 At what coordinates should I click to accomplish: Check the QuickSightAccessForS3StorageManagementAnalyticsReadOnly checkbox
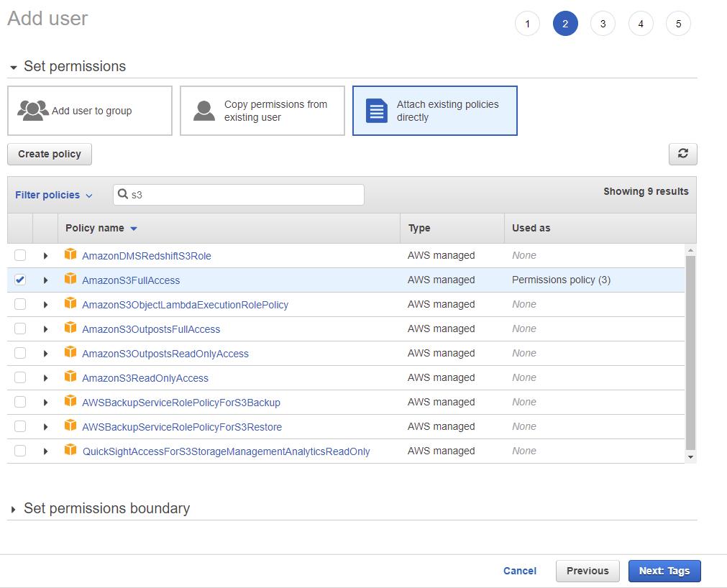click(20, 451)
